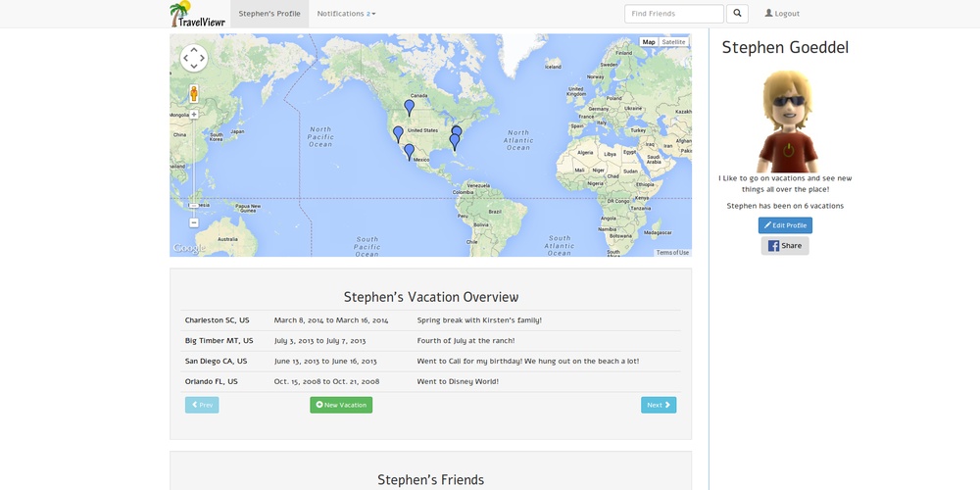Click the dates 'March 8, 2014 to March 16, 2014'
Image resolution: width=980 pixels, height=490 pixels.
point(331,320)
